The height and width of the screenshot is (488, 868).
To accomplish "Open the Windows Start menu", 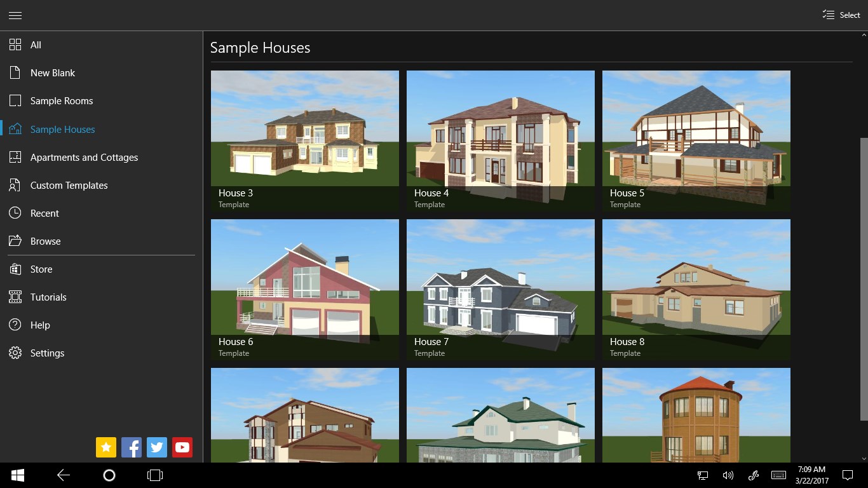I will [17, 475].
